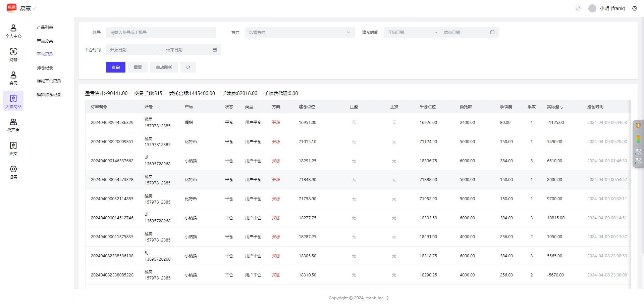Click the refresh icon button beside 自动刷新
The image size is (644, 306).
[188, 67]
